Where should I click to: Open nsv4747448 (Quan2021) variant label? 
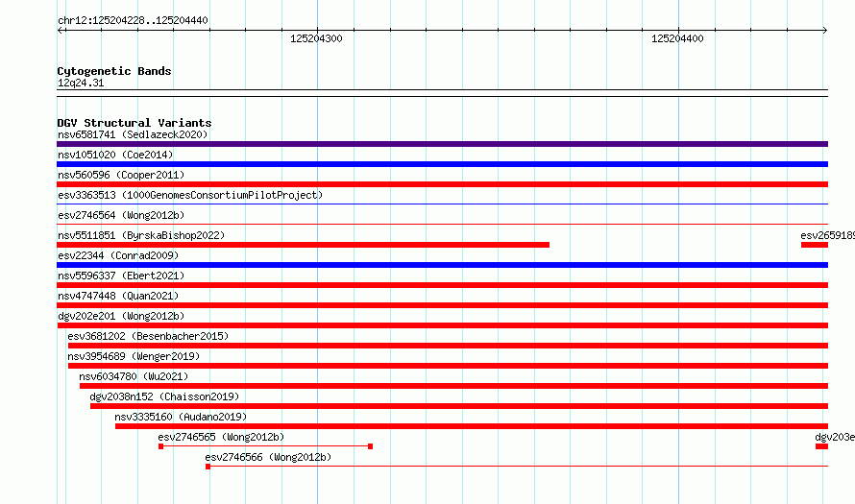(x=118, y=296)
